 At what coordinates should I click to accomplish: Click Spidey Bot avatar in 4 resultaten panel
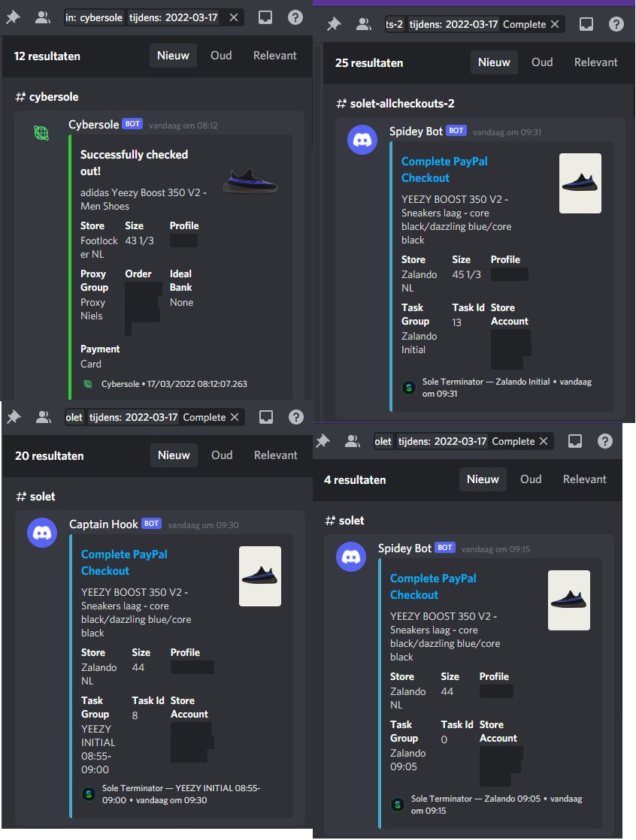pos(351,557)
